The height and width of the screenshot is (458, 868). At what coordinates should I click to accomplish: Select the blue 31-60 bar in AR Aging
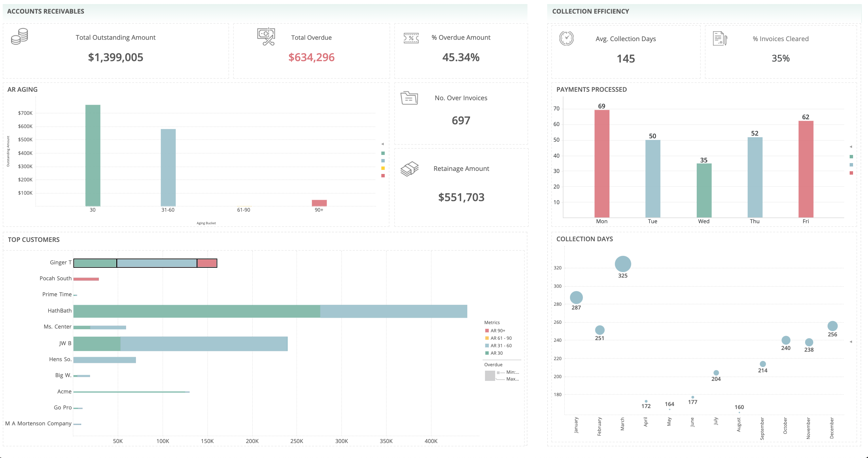click(168, 168)
